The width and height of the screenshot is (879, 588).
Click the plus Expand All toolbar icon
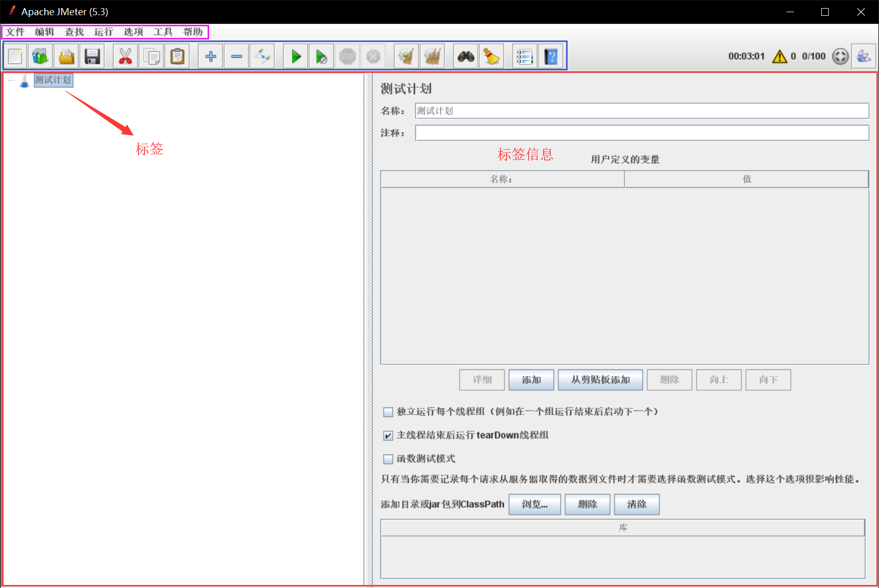click(x=211, y=56)
